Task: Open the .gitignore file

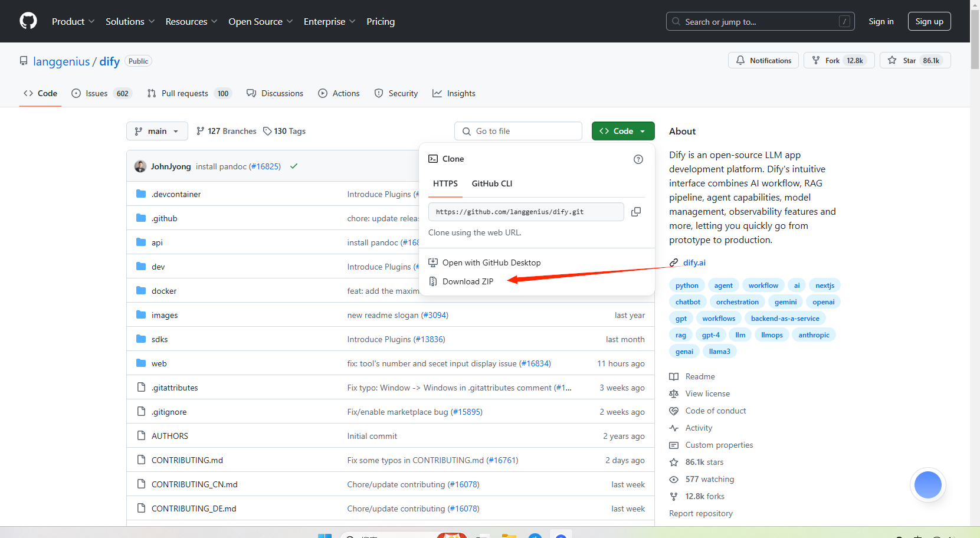Action: 169,412
